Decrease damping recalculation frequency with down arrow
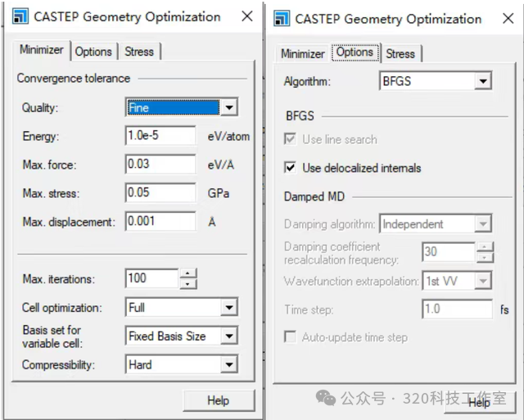The image size is (524, 420). coord(485,257)
